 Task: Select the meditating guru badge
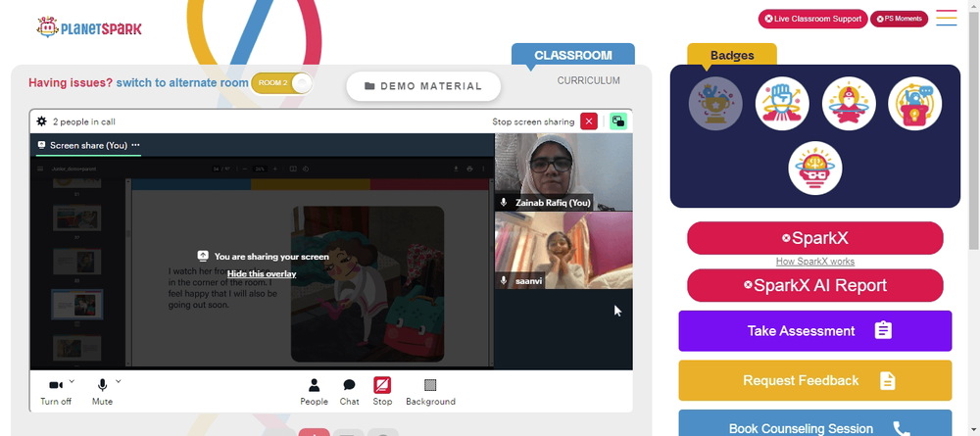[x=849, y=104]
